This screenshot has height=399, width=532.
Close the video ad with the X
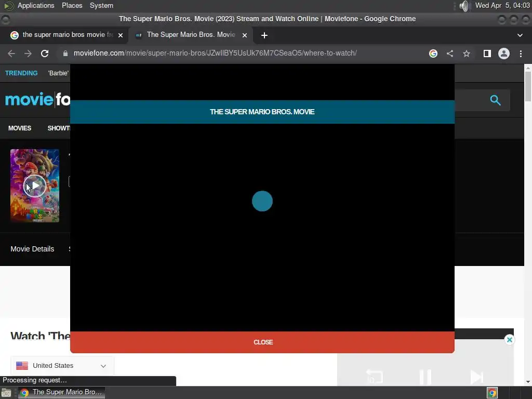point(509,340)
